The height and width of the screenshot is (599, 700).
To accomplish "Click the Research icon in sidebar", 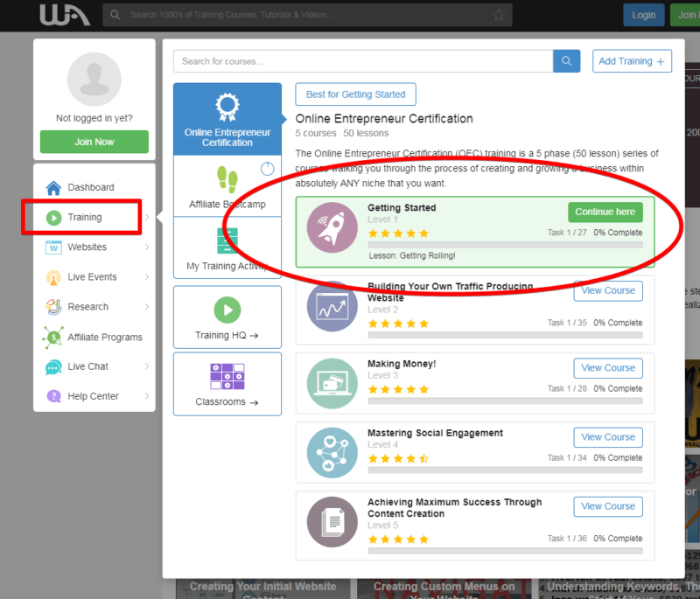I will [53, 307].
